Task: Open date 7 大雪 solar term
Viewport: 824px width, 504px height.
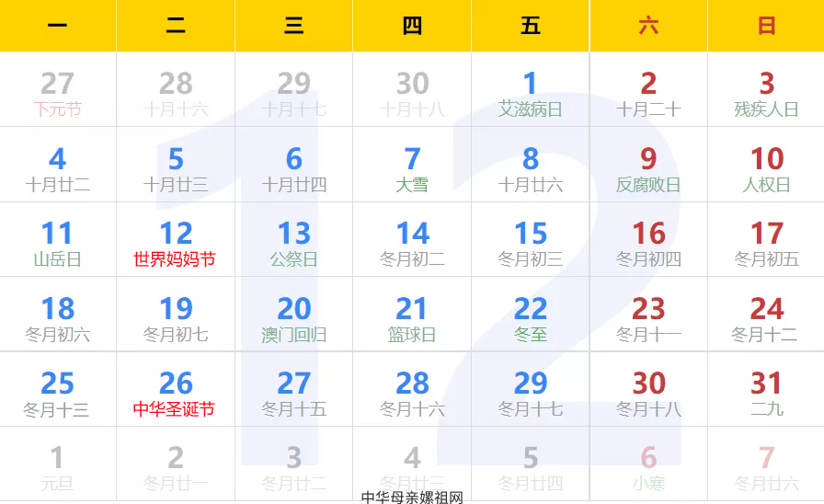Action: (x=412, y=165)
